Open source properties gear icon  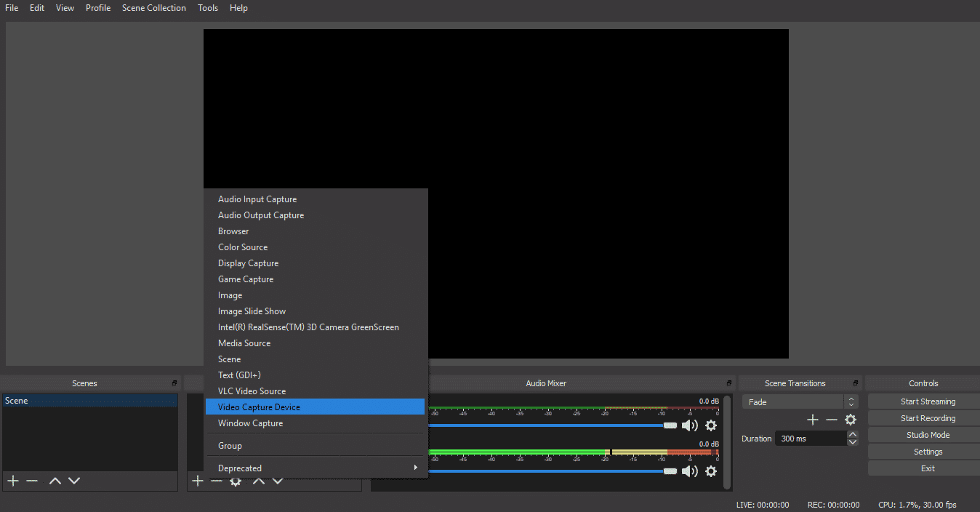(236, 481)
